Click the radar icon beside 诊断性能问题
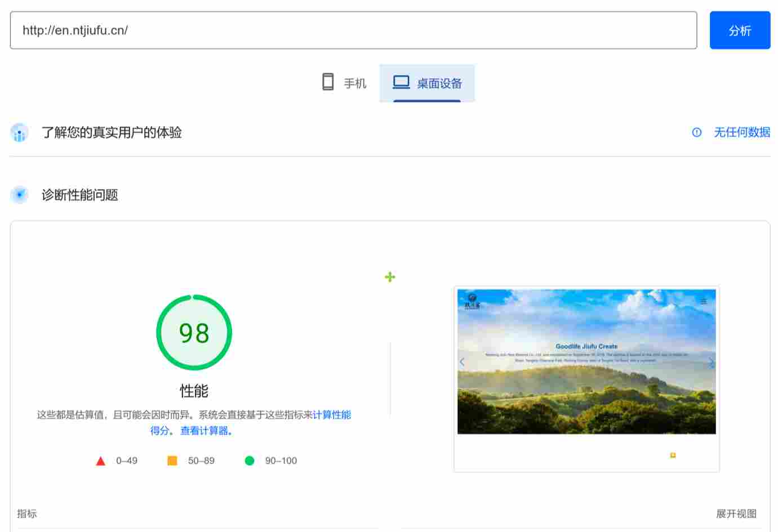Viewport: 778px width, 532px height. (x=19, y=195)
